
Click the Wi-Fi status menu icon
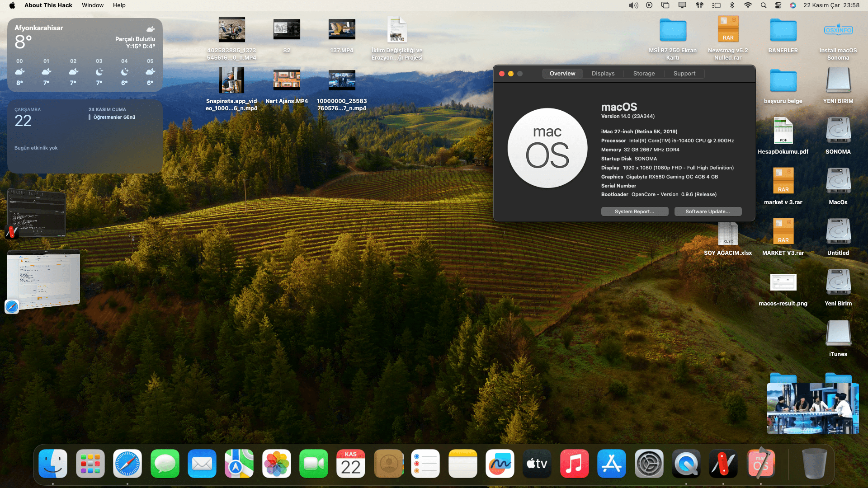748,5
